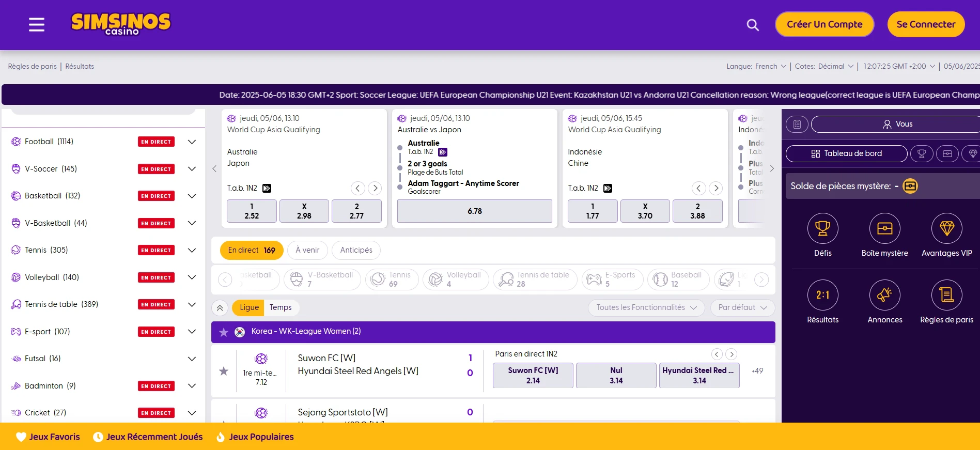Open the bet slip icon beside Vous
The image size is (980, 450).
[x=797, y=124]
